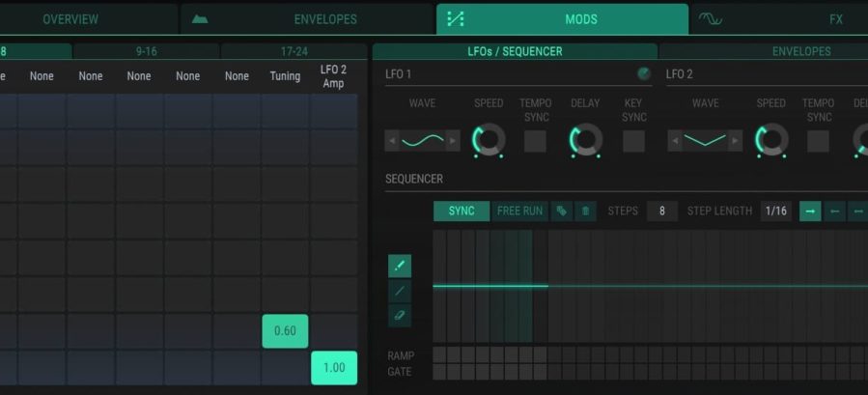
Task: Click the FX tab waveform icon
Action: 710,19
